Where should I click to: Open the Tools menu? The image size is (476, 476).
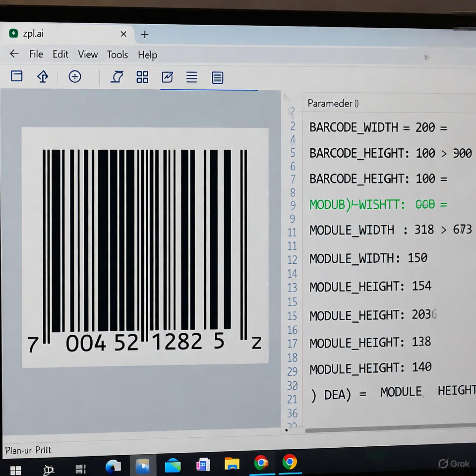(x=118, y=55)
